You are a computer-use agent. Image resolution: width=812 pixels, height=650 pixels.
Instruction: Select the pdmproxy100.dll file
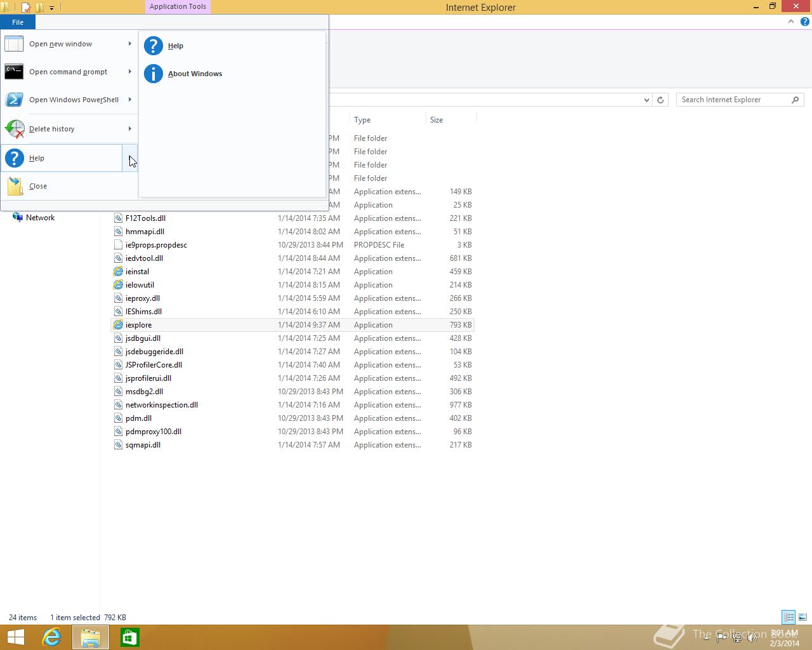[x=154, y=432]
